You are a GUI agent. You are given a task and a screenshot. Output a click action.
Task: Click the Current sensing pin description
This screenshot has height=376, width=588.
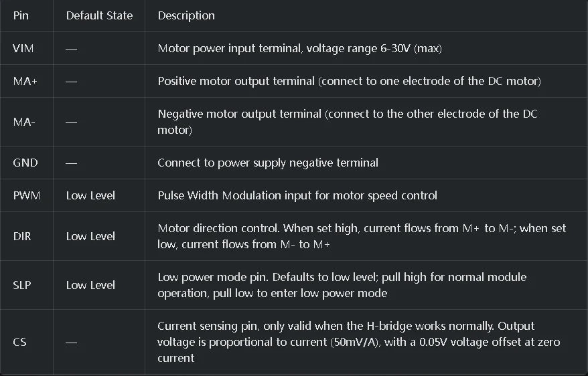359,342
